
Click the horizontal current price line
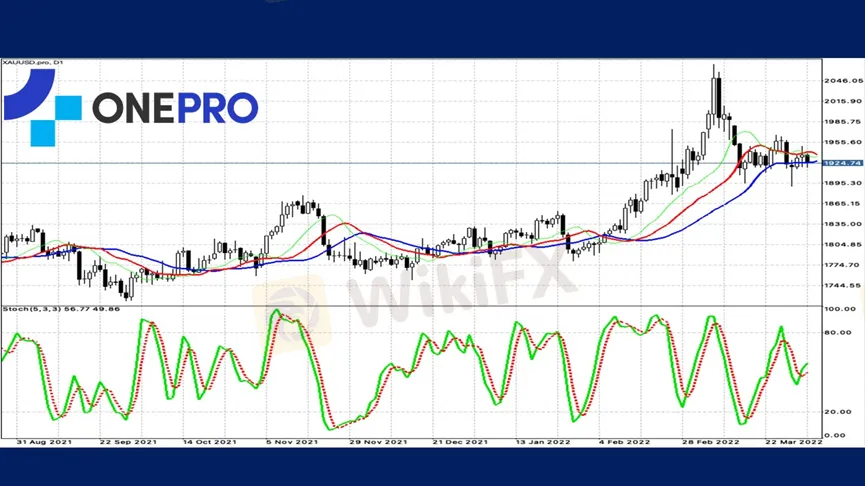coord(400,162)
